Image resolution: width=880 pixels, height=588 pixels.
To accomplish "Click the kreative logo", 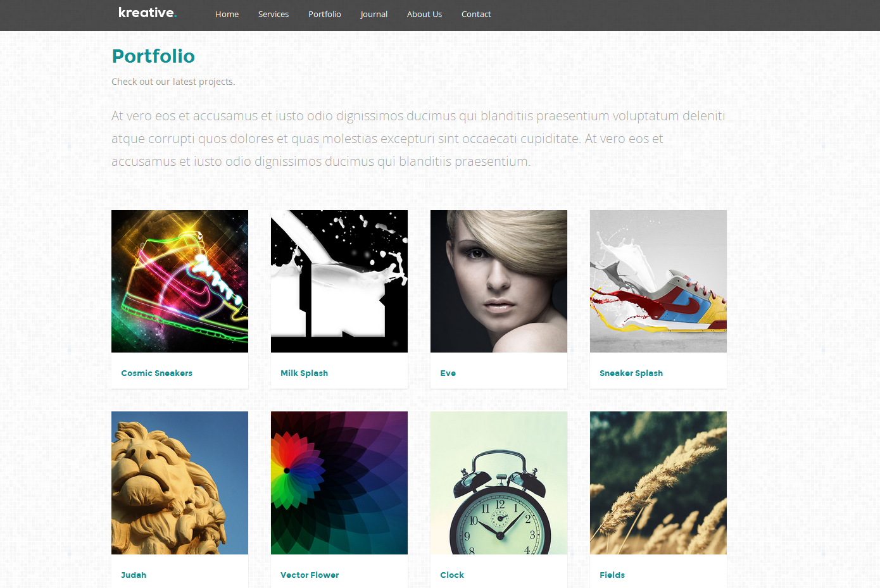I will point(148,13).
